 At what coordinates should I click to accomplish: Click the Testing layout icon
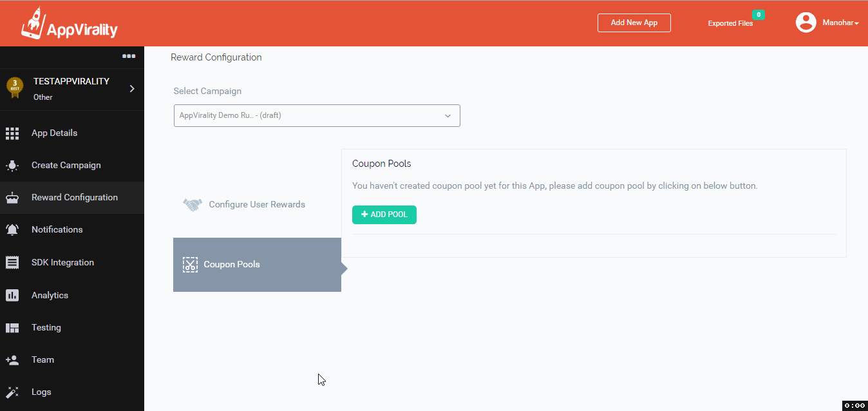(x=12, y=328)
